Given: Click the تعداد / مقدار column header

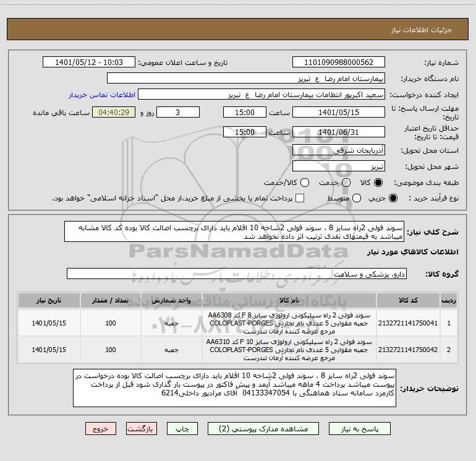Looking at the screenshot, I should click(111, 301).
